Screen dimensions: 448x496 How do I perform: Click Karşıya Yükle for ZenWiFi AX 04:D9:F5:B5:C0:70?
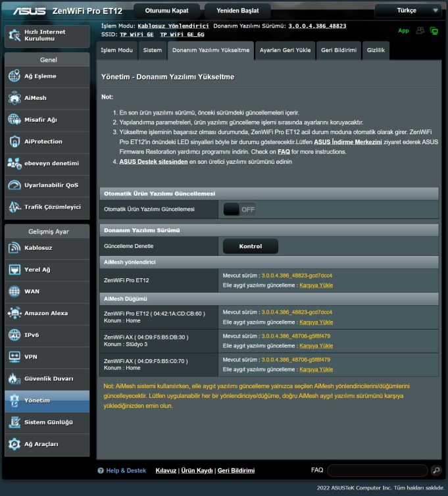click(x=316, y=370)
